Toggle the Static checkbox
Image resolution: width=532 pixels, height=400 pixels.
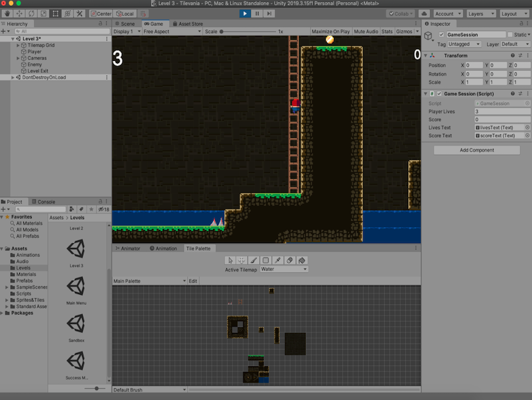click(x=510, y=34)
